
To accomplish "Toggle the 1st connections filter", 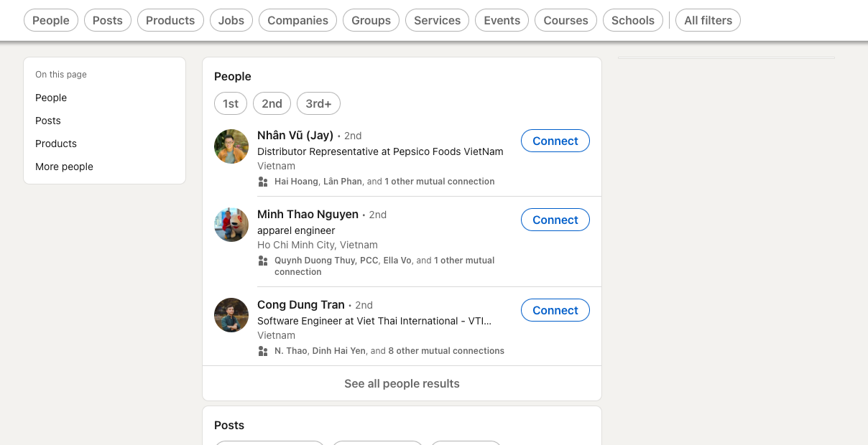I will click(231, 103).
